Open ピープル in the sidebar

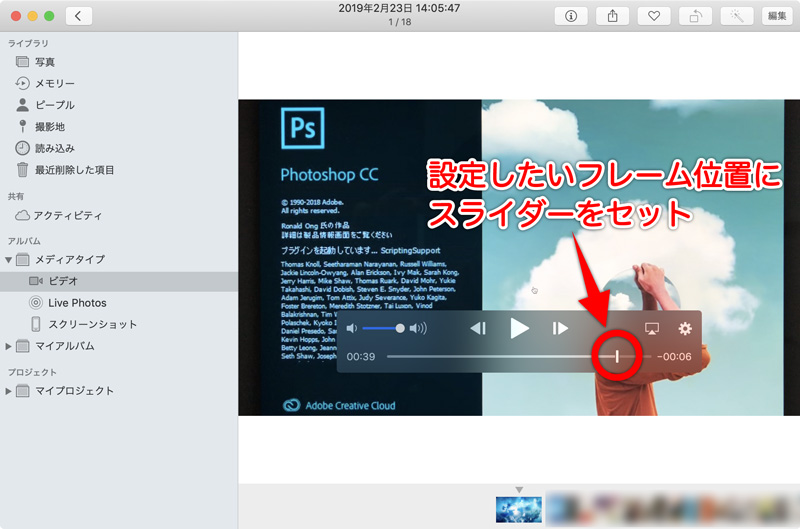click(x=119, y=105)
